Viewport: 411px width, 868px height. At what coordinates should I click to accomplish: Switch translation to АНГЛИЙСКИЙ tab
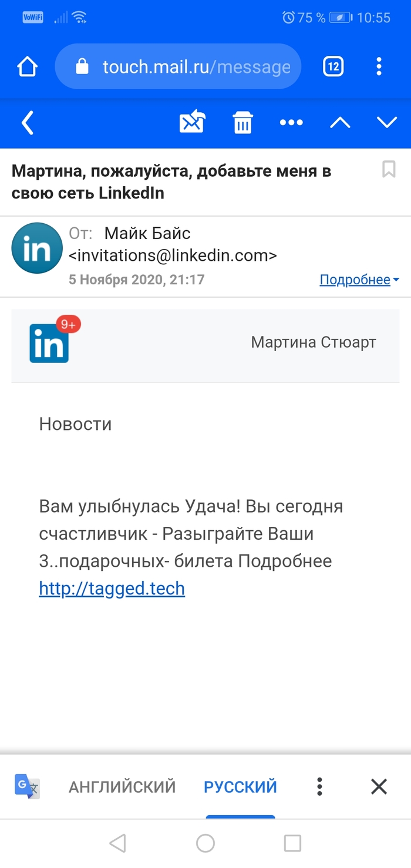coord(122,786)
